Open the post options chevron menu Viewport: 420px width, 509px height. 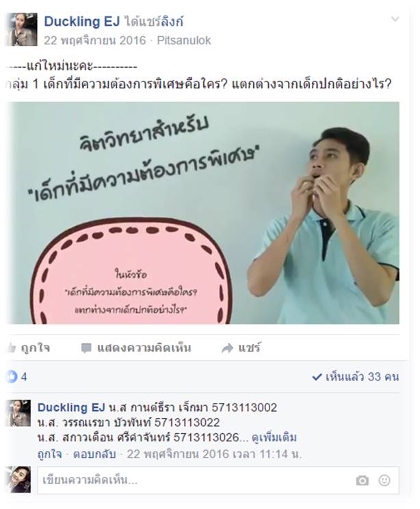pyautogui.click(x=395, y=19)
